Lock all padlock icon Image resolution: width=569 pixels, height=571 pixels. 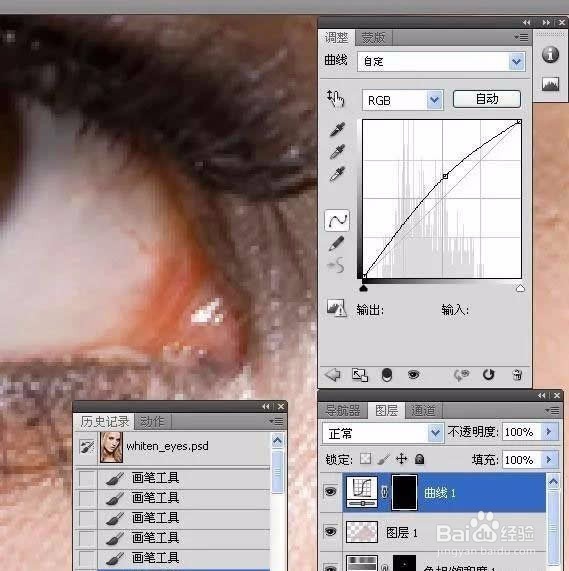point(419,459)
